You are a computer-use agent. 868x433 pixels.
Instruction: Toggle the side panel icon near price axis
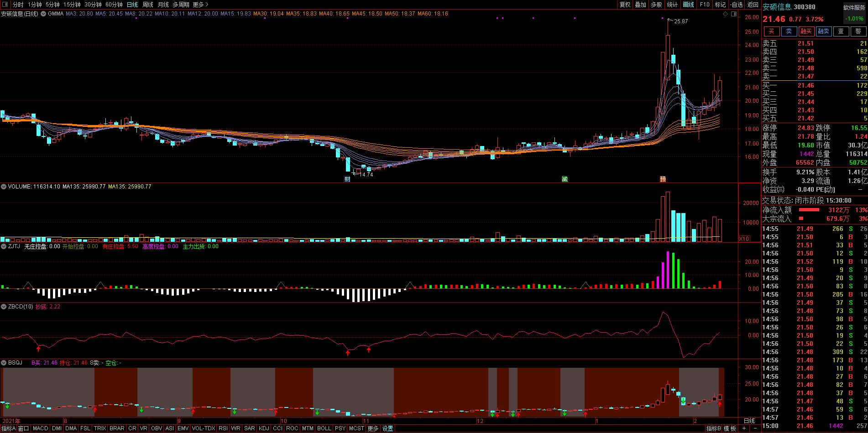point(734,14)
